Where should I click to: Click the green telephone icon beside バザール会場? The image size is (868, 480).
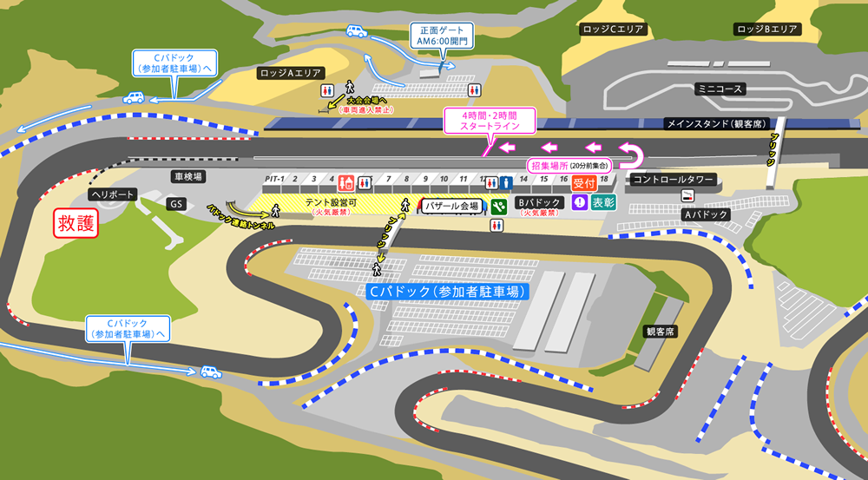point(498,207)
